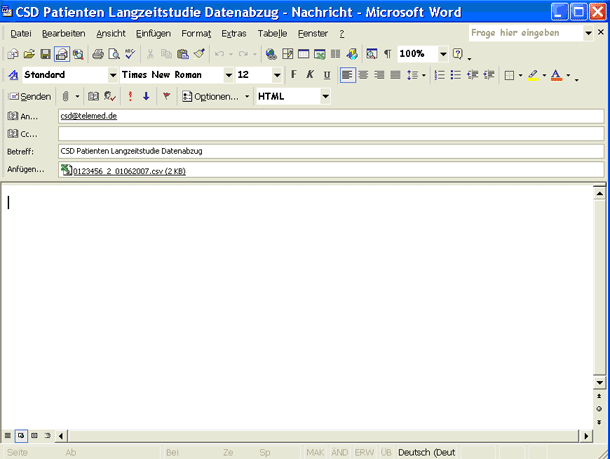Insert hyperlink with globe icon
This screenshot has width=610, height=459.
pyautogui.click(x=271, y=54)
